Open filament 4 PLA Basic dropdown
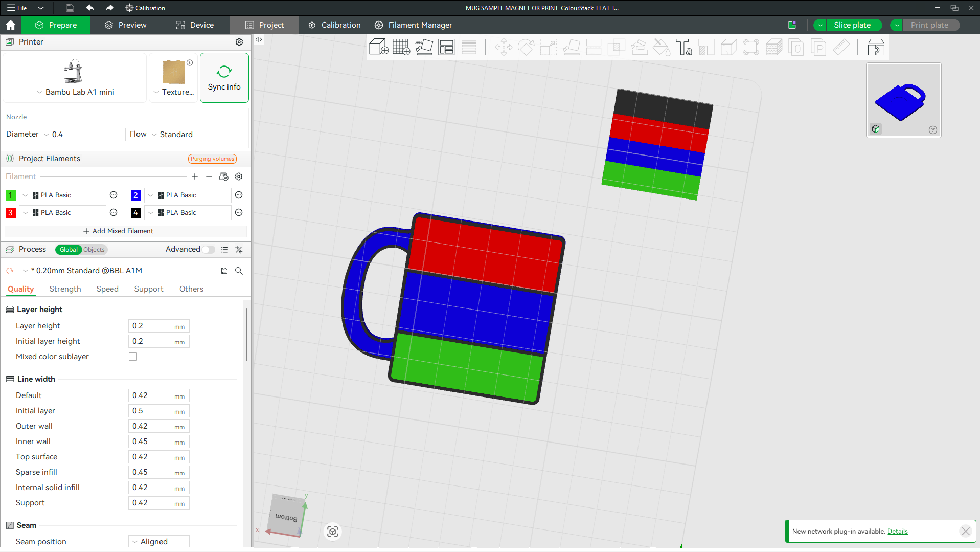Viewport: 980px width, 552px height. [188, 212]
